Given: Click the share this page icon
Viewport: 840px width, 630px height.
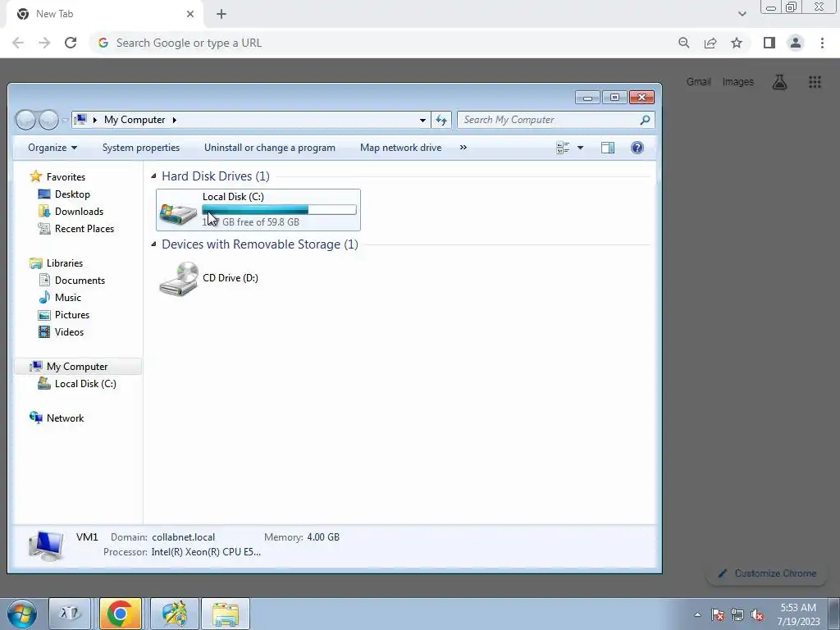Looking at the screenshot, I should (710, 43).
